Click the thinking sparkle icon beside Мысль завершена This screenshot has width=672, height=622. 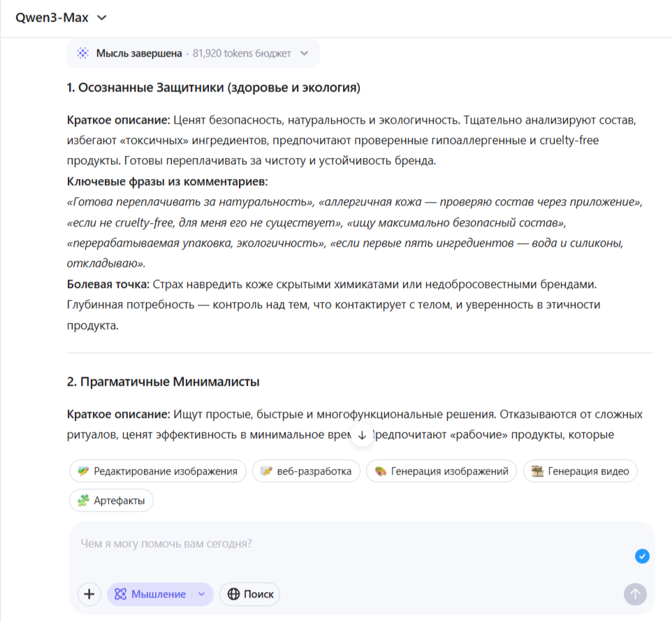coord(82,53)
